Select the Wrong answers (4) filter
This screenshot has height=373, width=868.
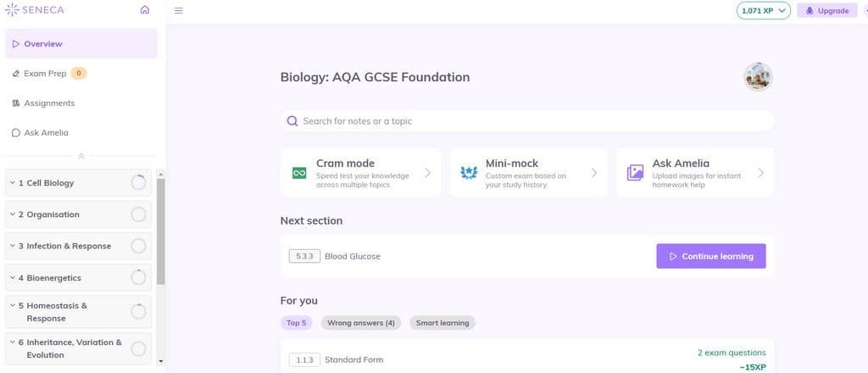coord(361,323)
